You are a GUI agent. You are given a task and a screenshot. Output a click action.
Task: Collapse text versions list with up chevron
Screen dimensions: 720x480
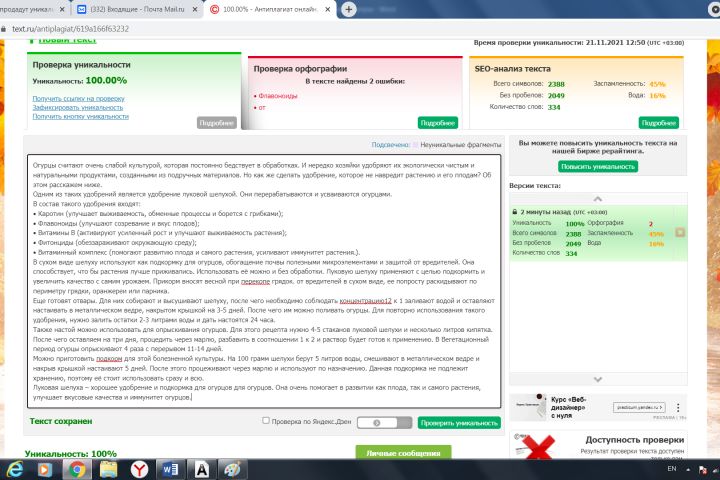tap(597, 199)
